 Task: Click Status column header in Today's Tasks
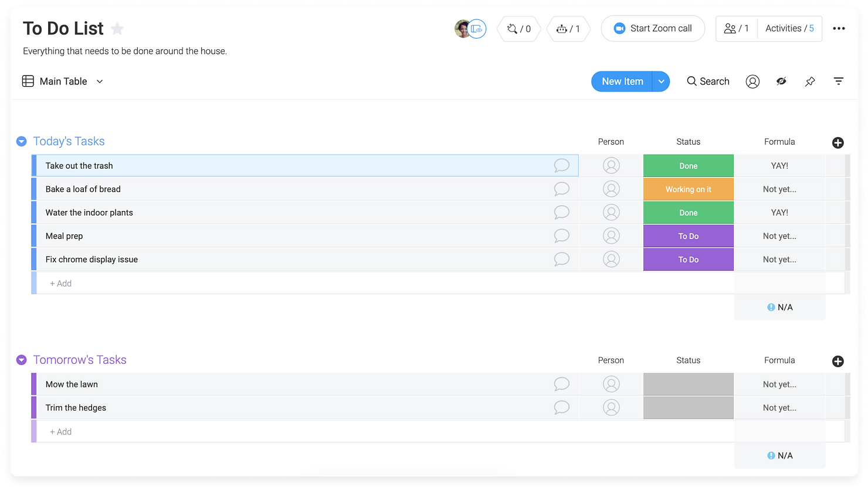coord(688,142)
